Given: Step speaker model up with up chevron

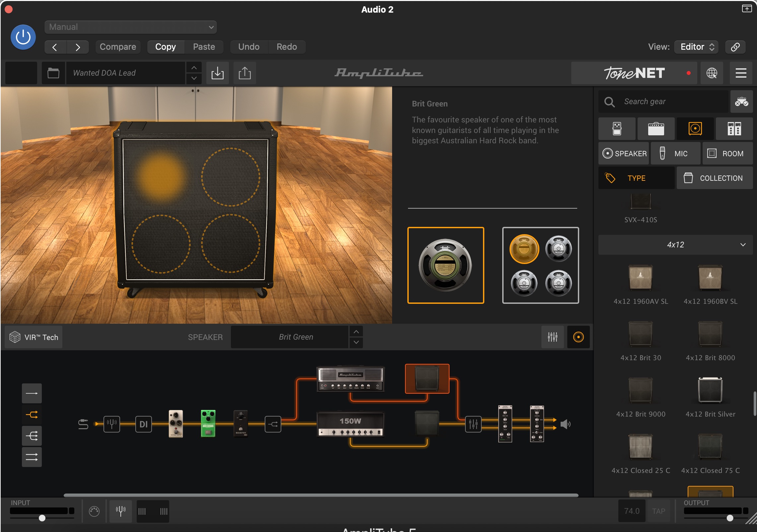Looking at the screenshot, I should pos(356,332).
